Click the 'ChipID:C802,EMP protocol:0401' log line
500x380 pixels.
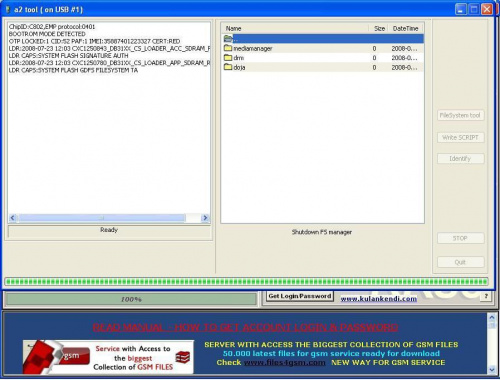[52, 27]
